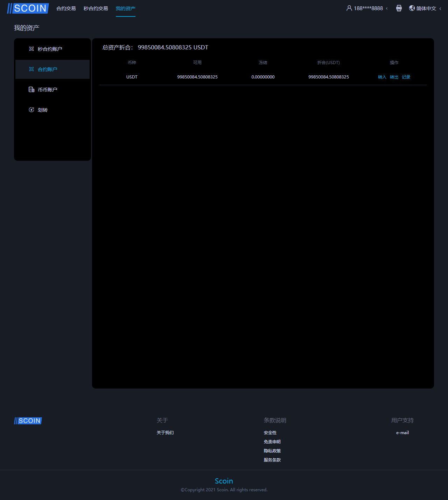Click the 秒合约账户 sidebar icon
This screenshot has height=500, width=448.
pos(31,49)
